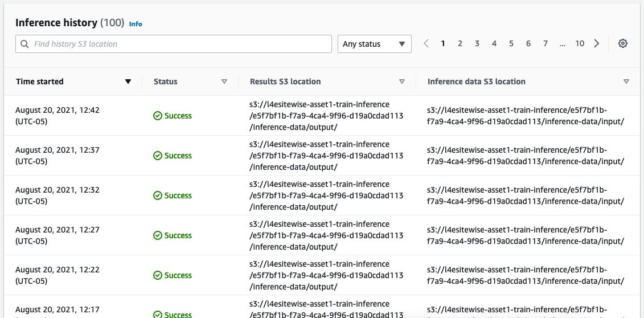Sort by Status column arrow
This screenshot has width=644, height=318.
point(224,81)
